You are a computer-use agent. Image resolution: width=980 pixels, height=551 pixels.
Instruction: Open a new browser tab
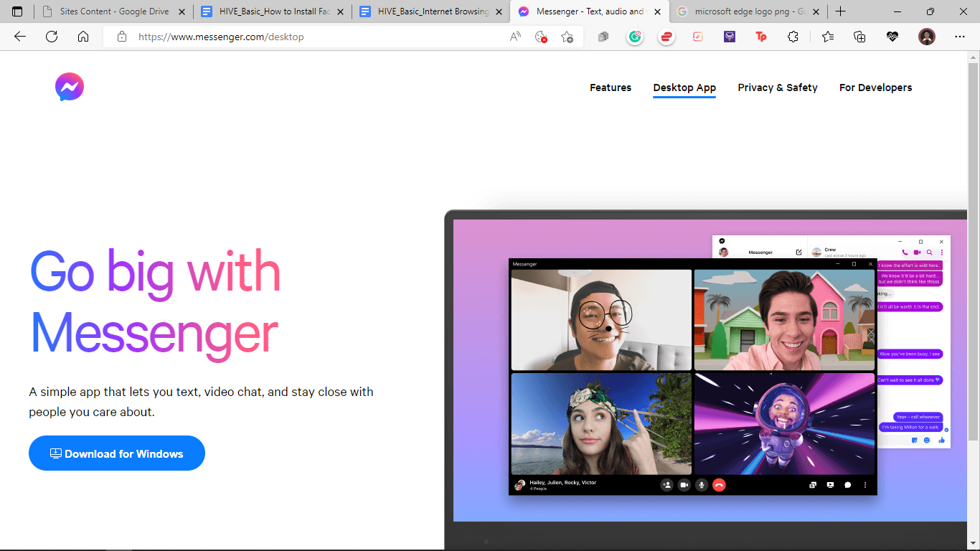click(x=841, y=11)
